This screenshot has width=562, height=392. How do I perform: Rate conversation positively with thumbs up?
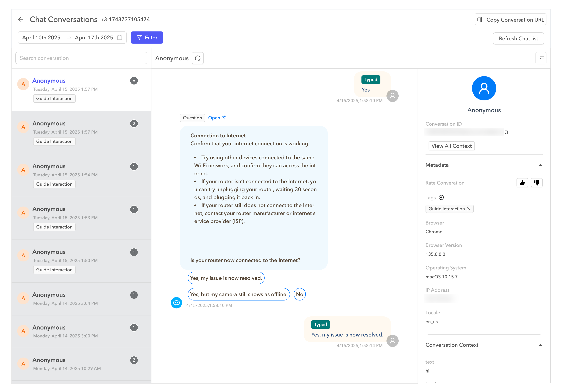[x=522, y=182]
